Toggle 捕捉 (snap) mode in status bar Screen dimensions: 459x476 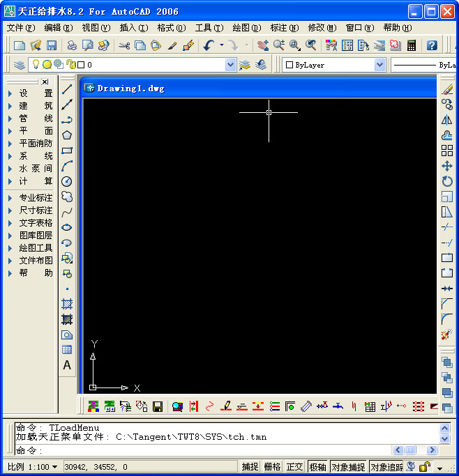tap(250, 467)
